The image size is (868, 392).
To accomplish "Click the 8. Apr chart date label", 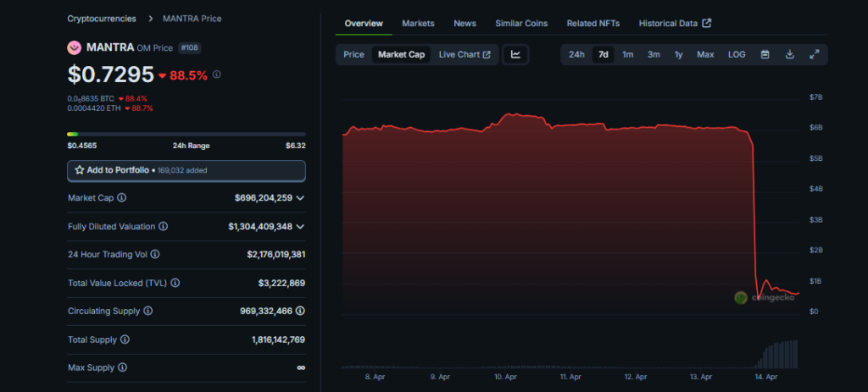I will pyautogui.click(x=376, y=377).
